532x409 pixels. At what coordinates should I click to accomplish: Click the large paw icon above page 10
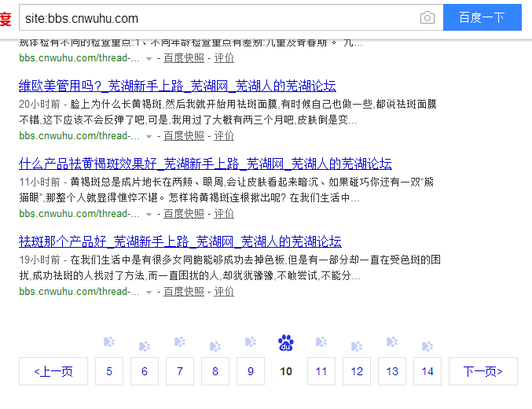click(x=286, y=343)
